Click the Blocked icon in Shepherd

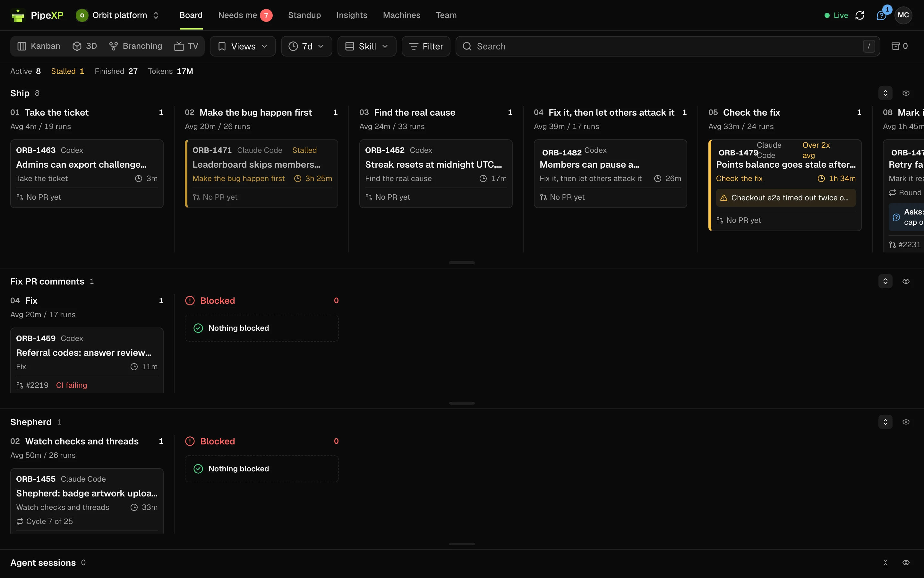(x=190, y=441)
